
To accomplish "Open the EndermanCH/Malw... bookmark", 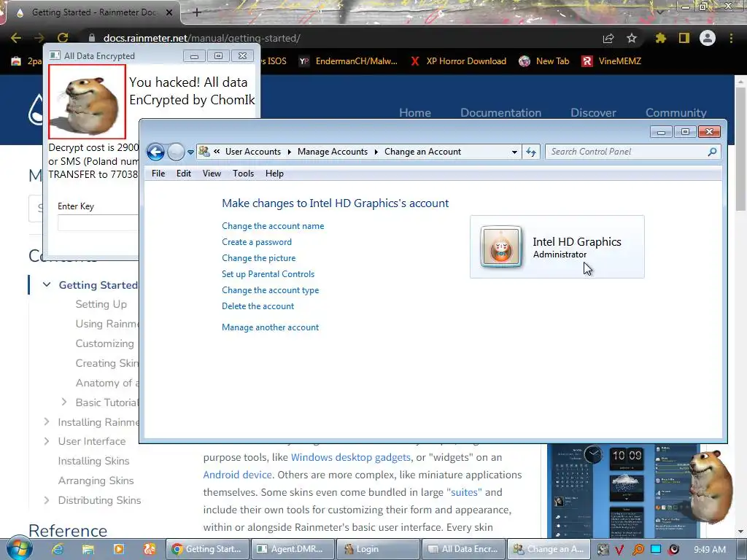I will click(348, 61).
